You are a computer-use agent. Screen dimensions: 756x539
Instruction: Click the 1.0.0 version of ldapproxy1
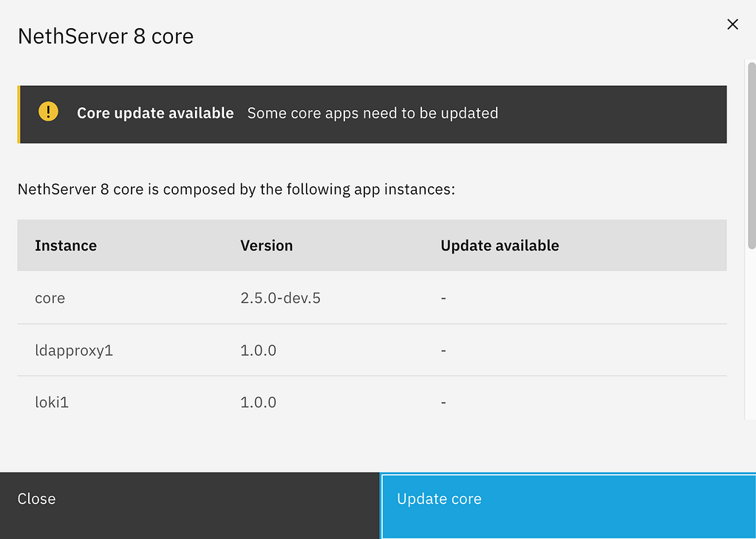(258, 350)
